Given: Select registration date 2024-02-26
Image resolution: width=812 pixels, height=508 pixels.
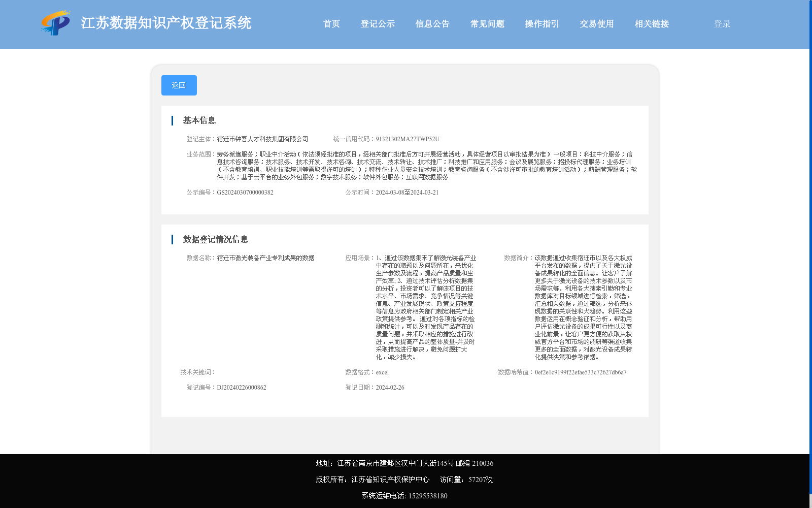Looking at the screenshot, I should coord(390,388).
